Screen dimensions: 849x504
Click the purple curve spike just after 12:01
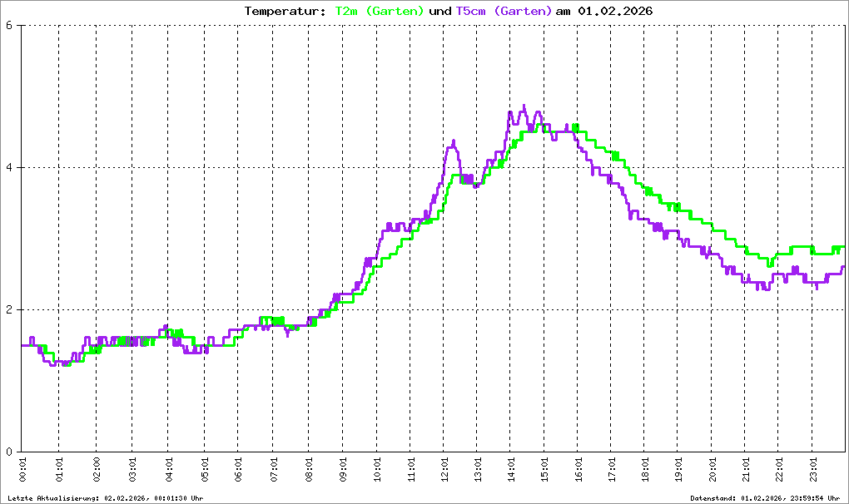pos(453,141)
